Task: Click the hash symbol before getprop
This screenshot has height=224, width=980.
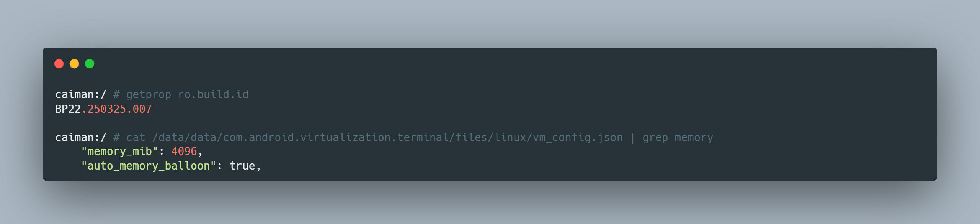Action: [x=116, y=95]
